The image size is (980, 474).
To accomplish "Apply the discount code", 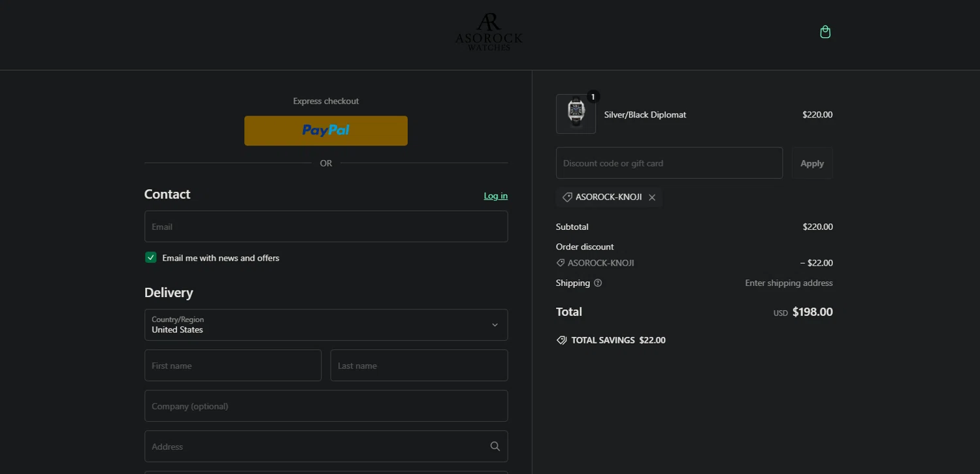I will (x=812, y=163).
